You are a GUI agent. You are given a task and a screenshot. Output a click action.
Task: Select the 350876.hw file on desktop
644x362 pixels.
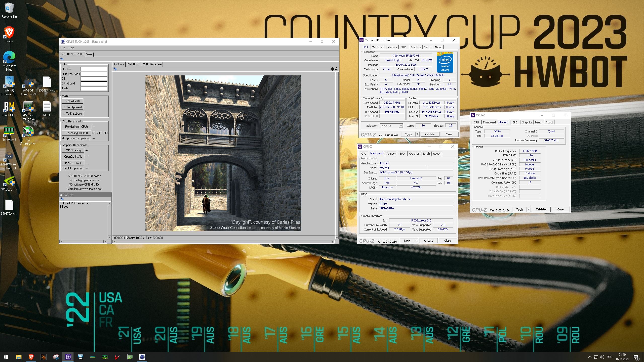point(9,207)
